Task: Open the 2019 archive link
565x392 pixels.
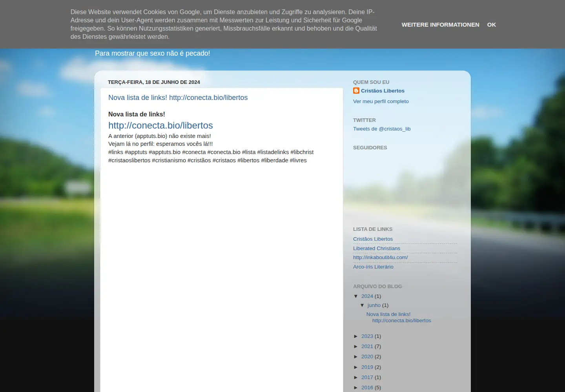Action: click(x=367, y=367)
